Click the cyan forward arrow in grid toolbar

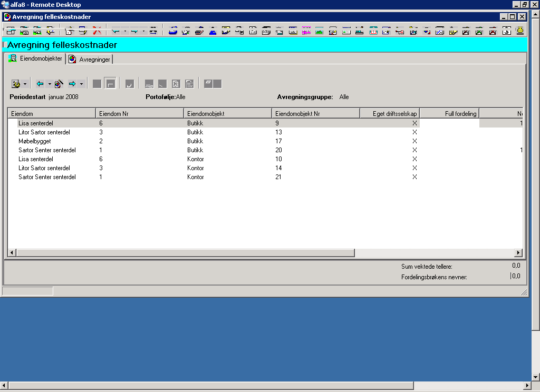72,84
